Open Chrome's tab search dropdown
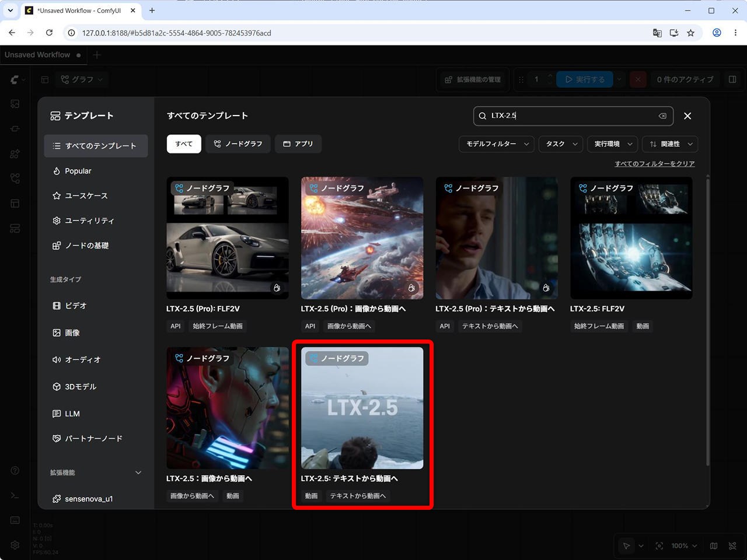The height and width of the screenshot is (560, 747). (x=11, y=10)
